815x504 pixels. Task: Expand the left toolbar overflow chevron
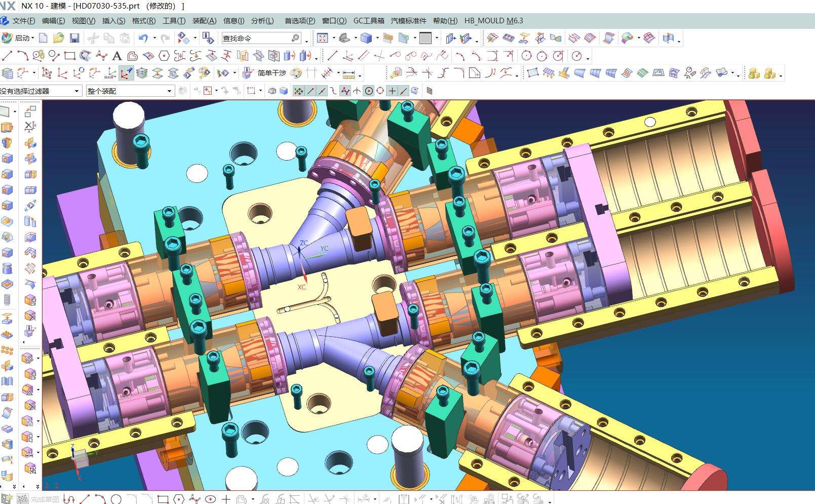coord(14,486)
